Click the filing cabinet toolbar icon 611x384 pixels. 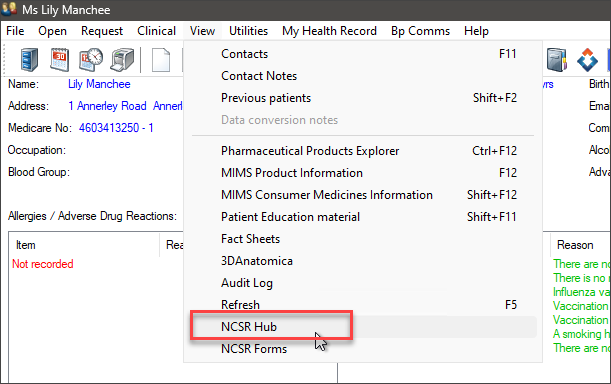[29, 60]
